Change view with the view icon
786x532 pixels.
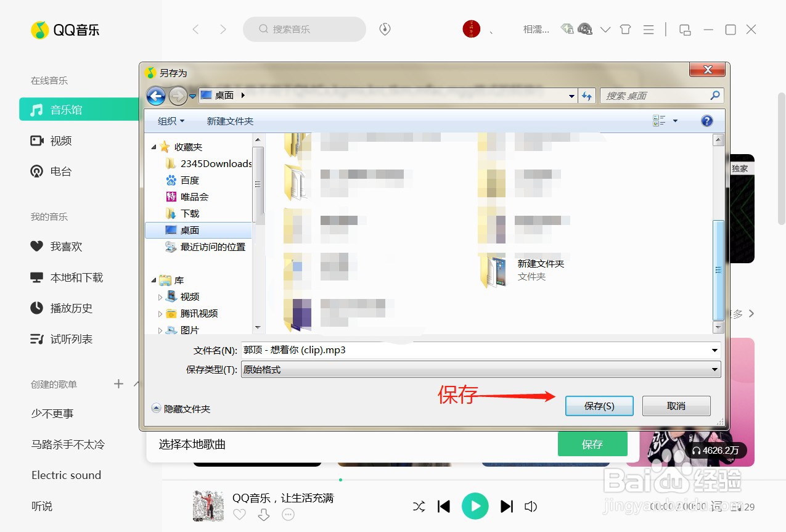click(x=659, y=121)
